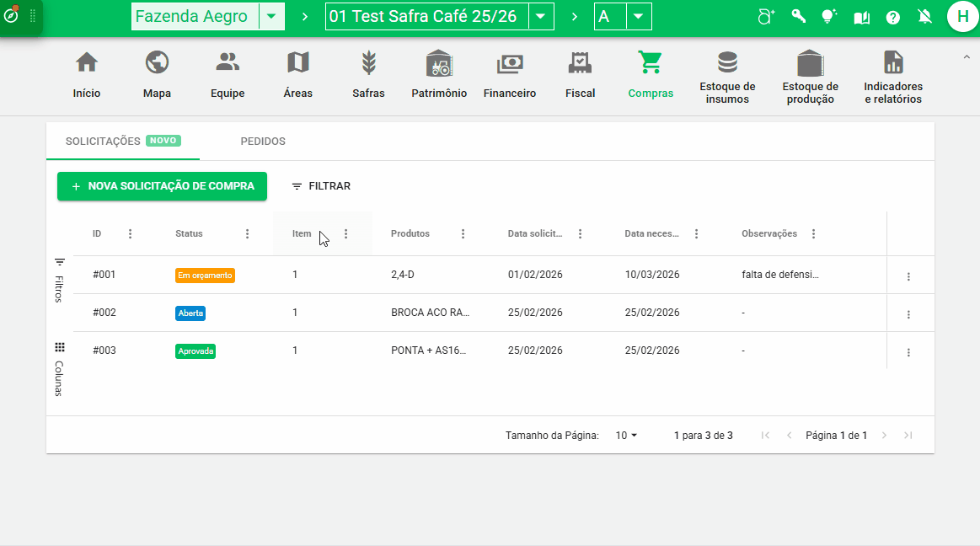
Task: Change page size dropdown showing 10
Action: (x=626, y=436)
